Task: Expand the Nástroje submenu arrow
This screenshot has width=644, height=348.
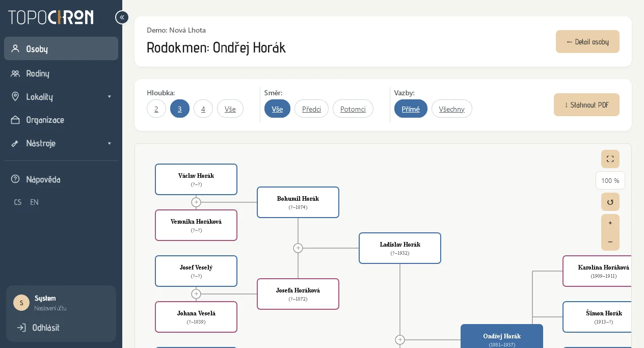Action: [109, 144]
